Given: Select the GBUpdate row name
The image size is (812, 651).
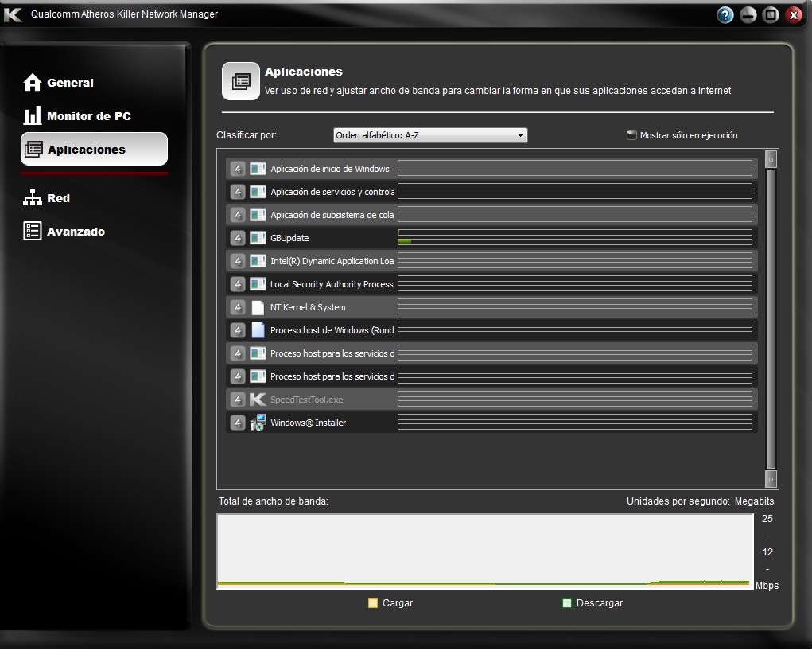Looking at the screenshot, I should click(x=289, y=238).
